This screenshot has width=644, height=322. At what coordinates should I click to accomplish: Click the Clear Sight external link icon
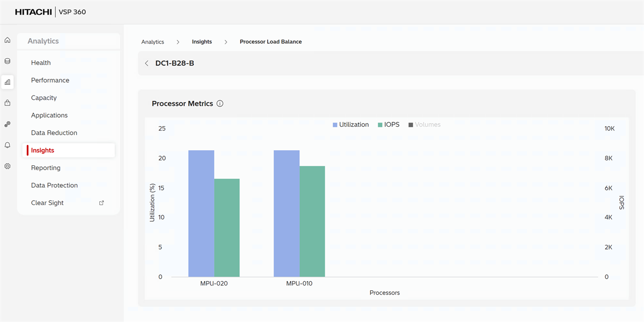point(101,203)
